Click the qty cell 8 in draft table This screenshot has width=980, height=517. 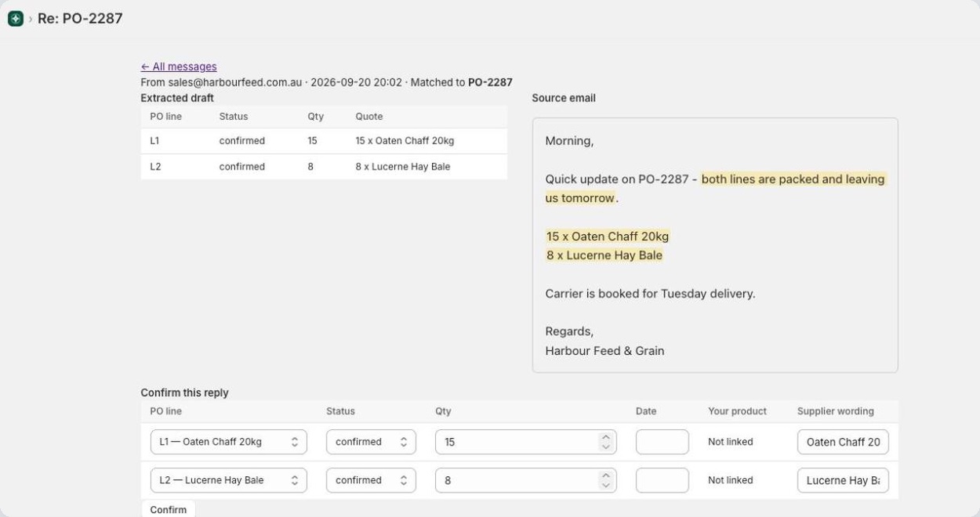[310, 167]
